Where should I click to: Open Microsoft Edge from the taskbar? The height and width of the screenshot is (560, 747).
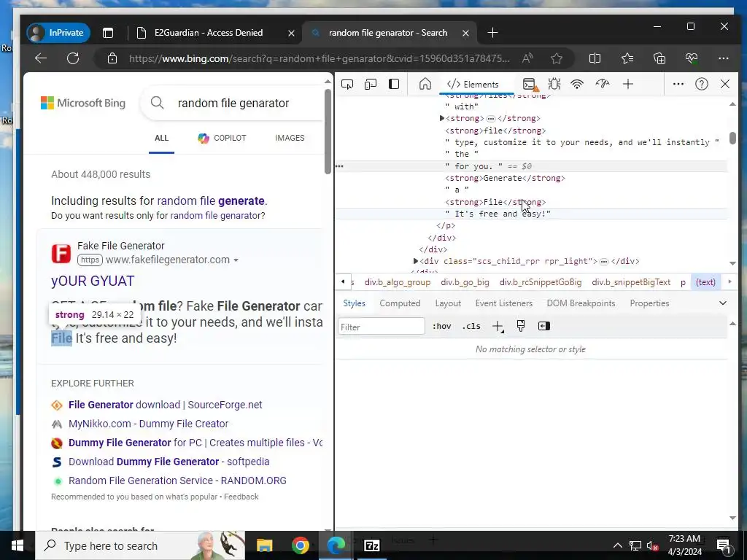tap(336, 545)
